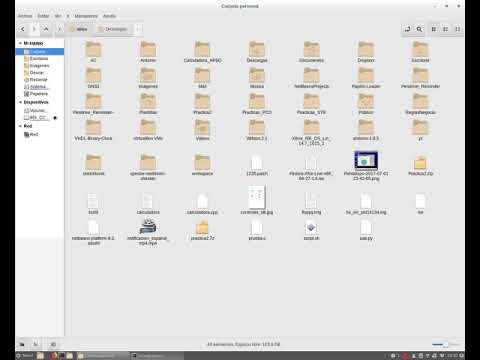Image resolution: width=480 pixels, height=360 pixels.
Task: Go up to the parent folder
Action: click(46, 29)
